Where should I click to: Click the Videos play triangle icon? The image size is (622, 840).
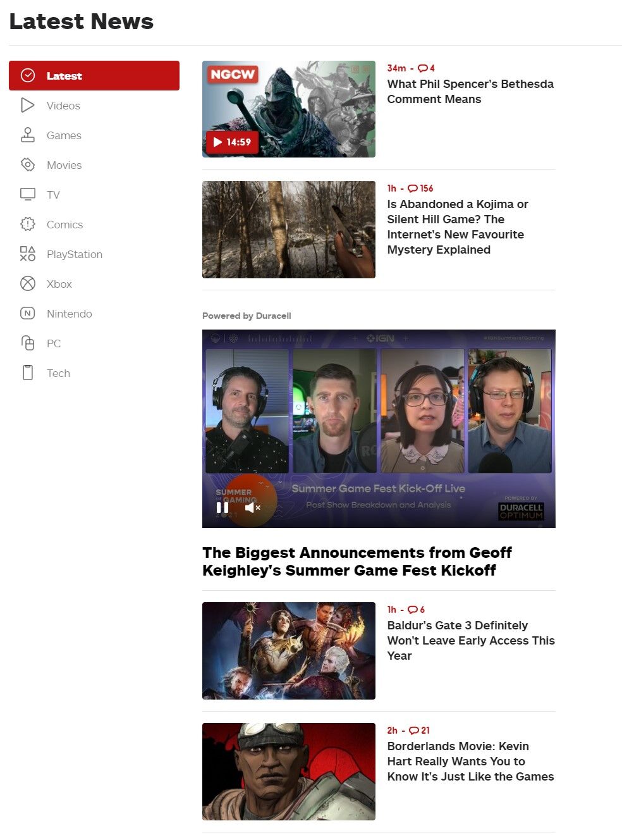click(x=28, y=105)
